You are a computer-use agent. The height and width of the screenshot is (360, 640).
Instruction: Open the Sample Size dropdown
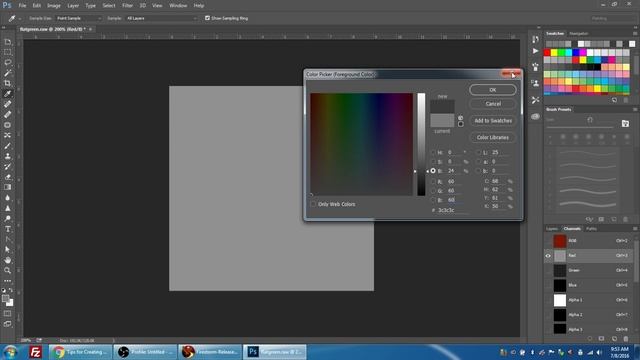78,18
